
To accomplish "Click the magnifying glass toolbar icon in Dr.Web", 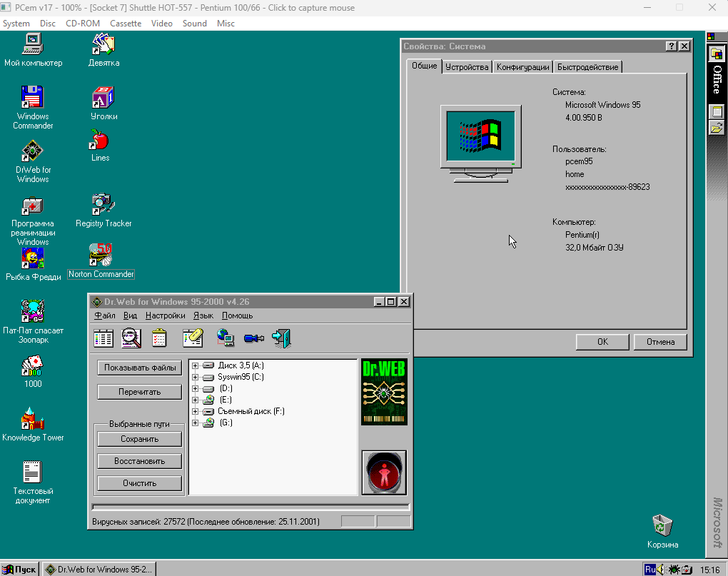I will [131, 338].
